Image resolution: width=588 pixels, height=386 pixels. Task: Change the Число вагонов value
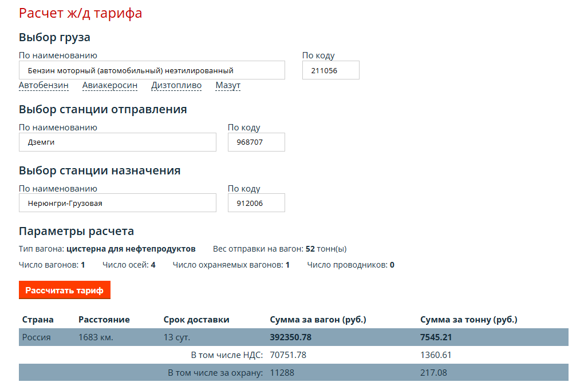tap(83, 265)
